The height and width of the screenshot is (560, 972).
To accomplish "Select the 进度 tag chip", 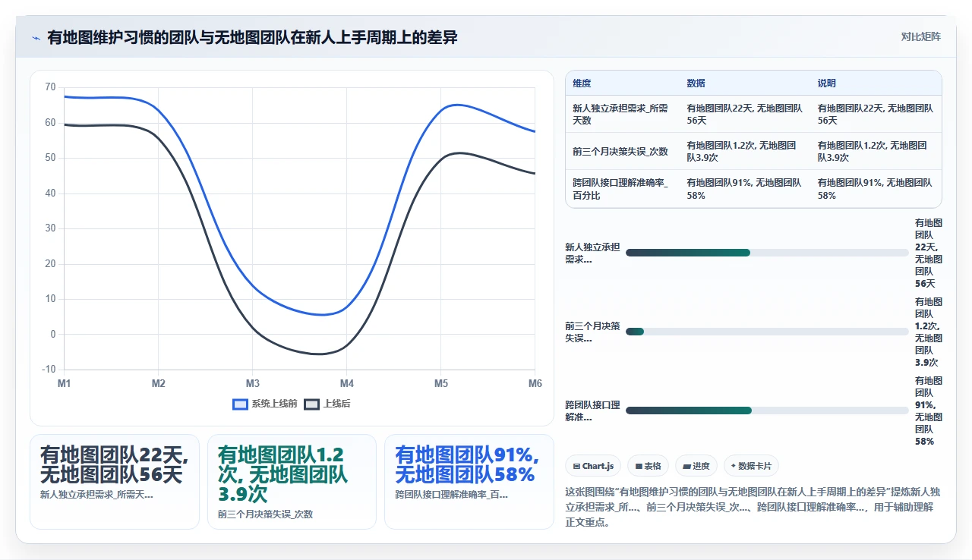I will point(696,466).
